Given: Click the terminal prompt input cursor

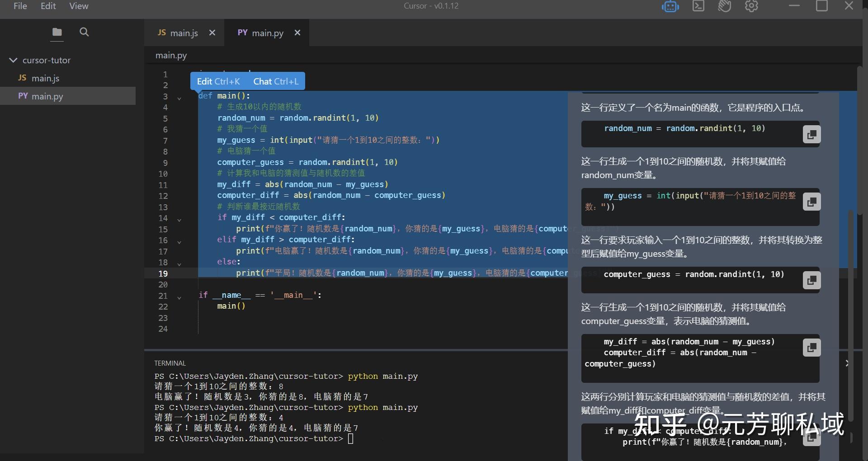Looking at the screenshot, I should [x=350, y=438].
